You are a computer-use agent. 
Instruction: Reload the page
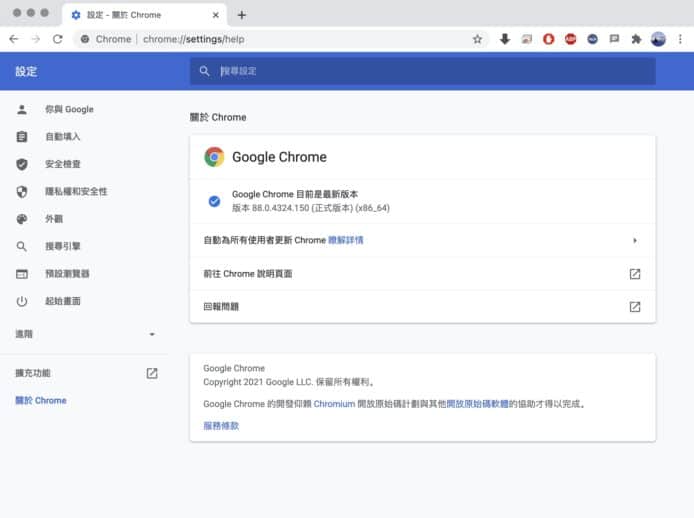pyautogui.click(x=58, y=39)
